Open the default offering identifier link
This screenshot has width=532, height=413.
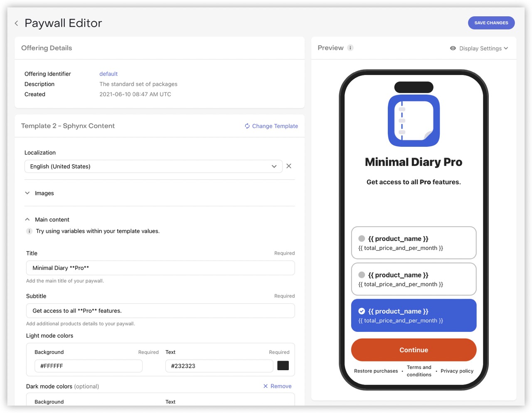108,74
